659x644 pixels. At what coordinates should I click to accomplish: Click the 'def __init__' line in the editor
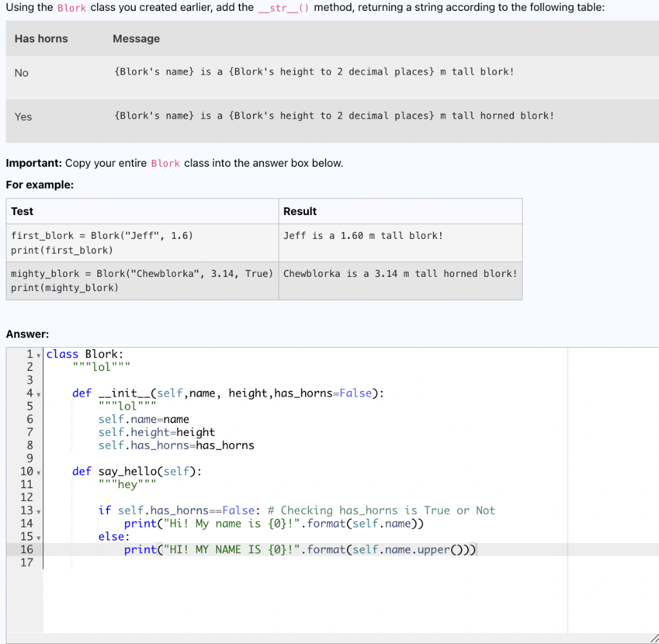point(228,393)
